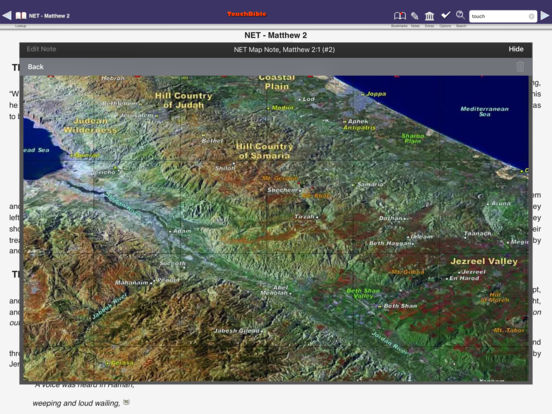The image size is (552, 414).
Task: Click the 'Jabesh Gilead' location on map
Action: pos(237,331)
